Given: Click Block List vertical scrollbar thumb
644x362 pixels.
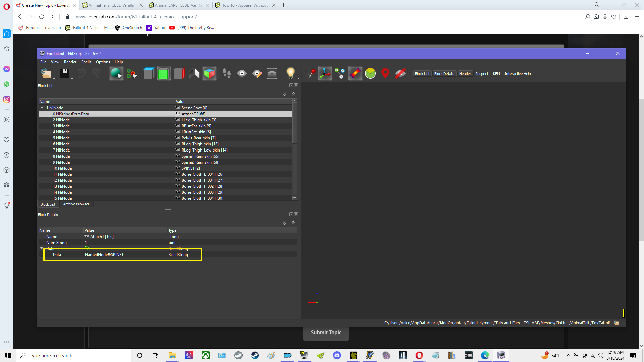Looking at the screenshot, I should click(x=294, y=123).
